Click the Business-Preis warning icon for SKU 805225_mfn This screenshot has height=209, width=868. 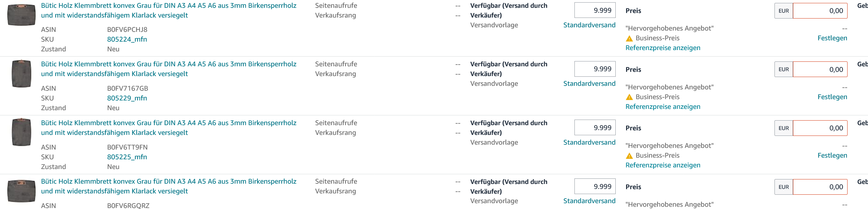point(629,156)
